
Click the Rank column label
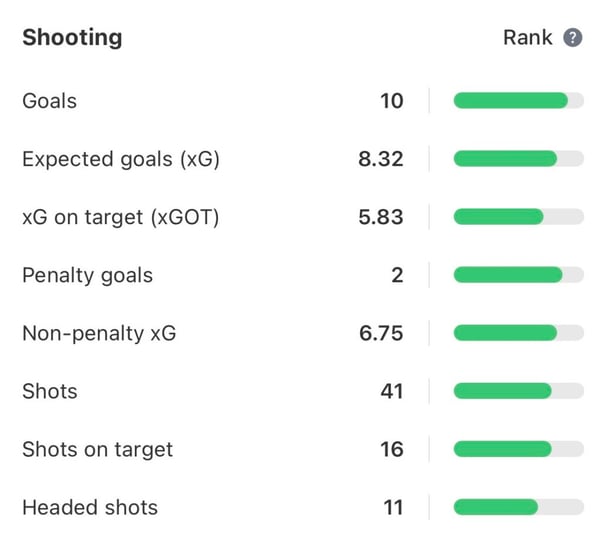527,38
